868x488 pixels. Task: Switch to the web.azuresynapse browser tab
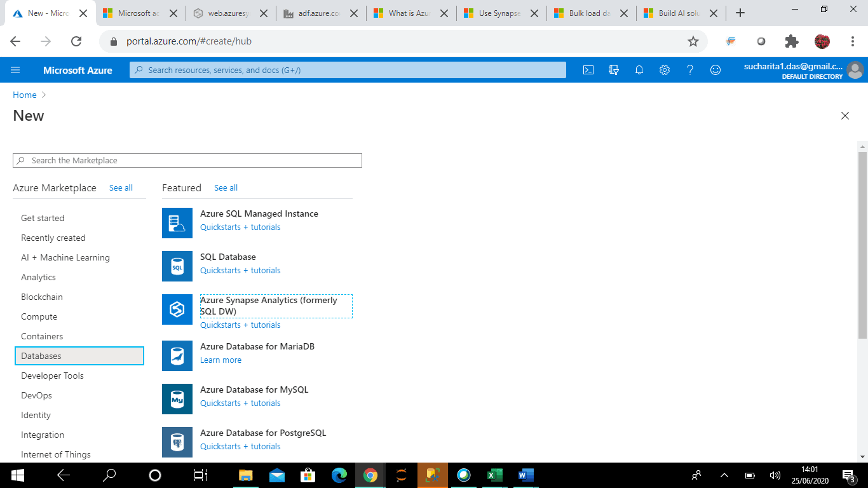pos(231,13)
